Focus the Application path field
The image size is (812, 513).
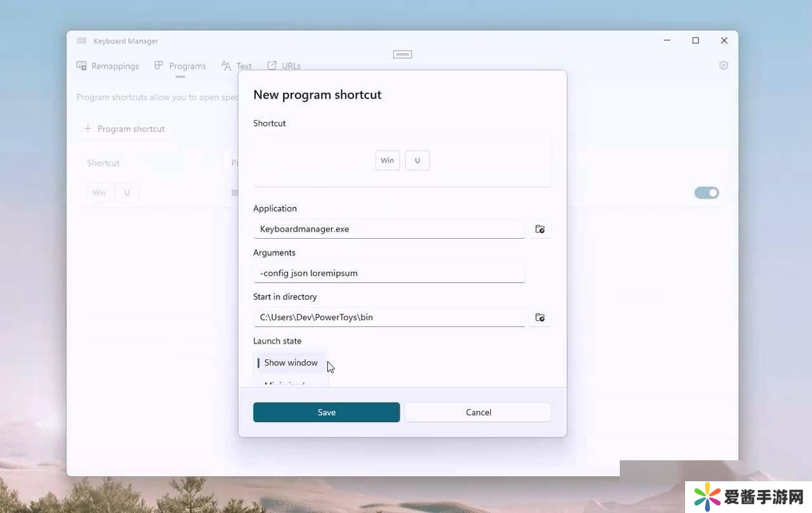[389, 229]
